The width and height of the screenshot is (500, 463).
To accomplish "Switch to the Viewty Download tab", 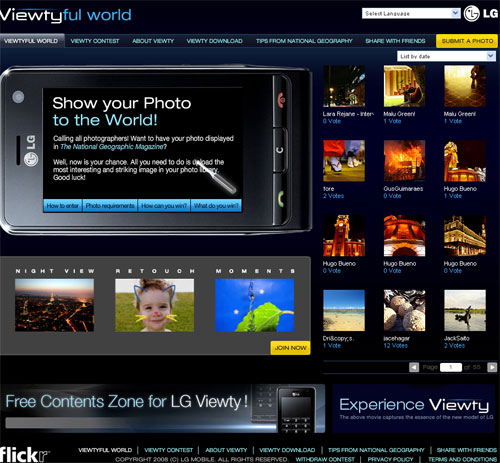I will pyautogui.click(x=214, y=41).
